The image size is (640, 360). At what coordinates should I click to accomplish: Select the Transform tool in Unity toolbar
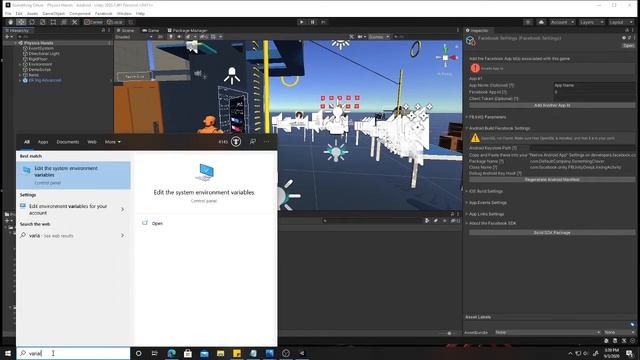tap(64, 22)
